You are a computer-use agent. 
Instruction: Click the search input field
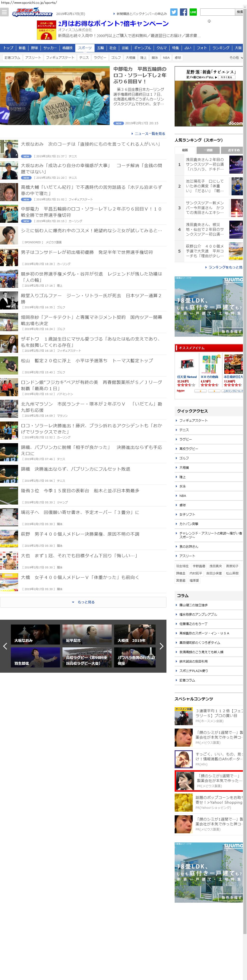tap(217, 12)
